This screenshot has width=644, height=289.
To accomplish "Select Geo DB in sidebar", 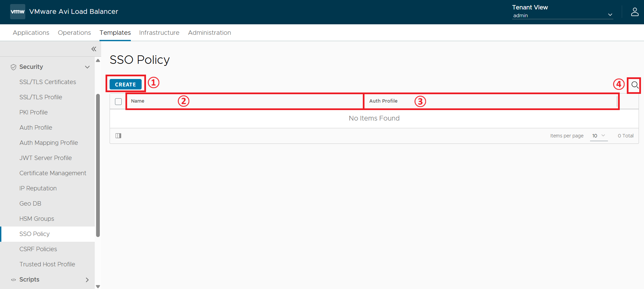I will click(x=30, y=204).
